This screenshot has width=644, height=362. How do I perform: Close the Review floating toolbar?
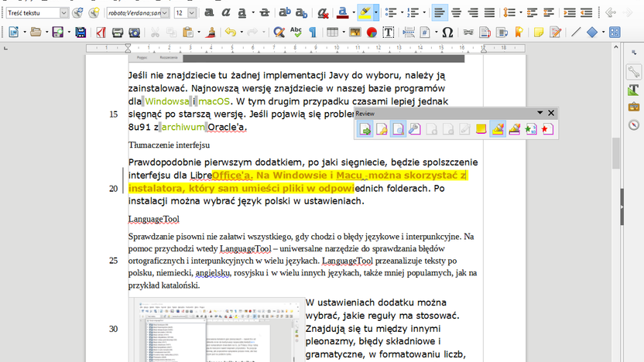click(551, 112)
